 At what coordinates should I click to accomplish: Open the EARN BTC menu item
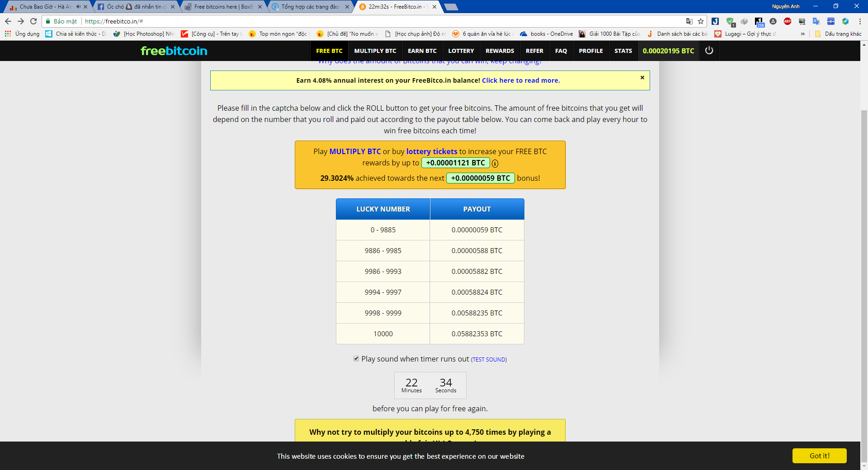click(x=422, y=51)
